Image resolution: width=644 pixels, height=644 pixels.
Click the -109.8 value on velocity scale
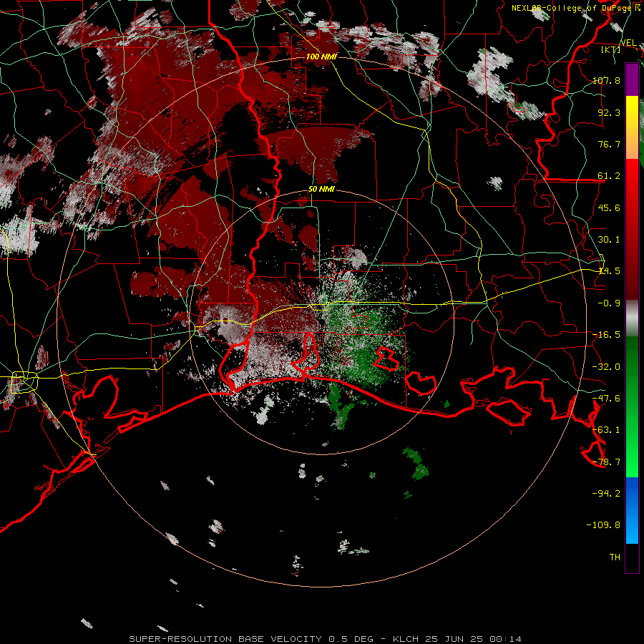[603, 525]
